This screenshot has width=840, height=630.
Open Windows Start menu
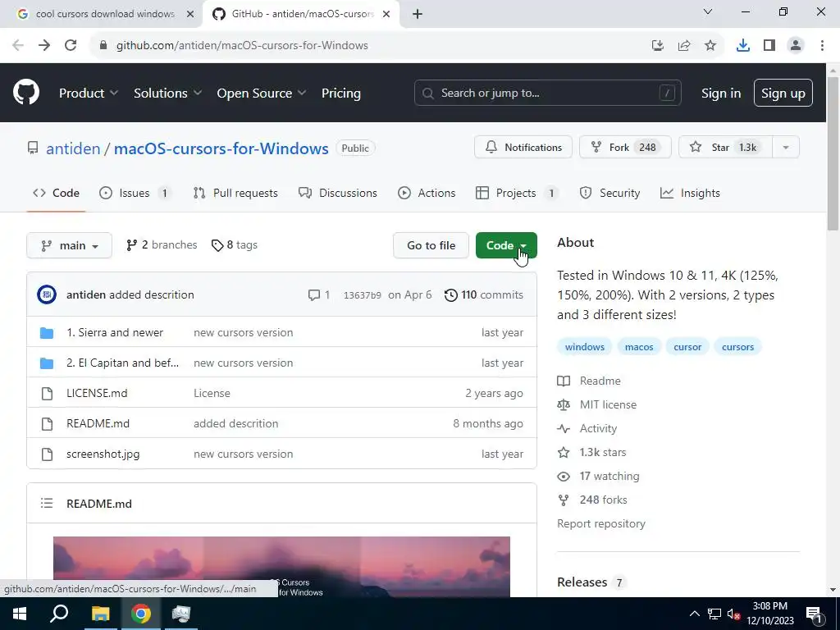point(20,614)
